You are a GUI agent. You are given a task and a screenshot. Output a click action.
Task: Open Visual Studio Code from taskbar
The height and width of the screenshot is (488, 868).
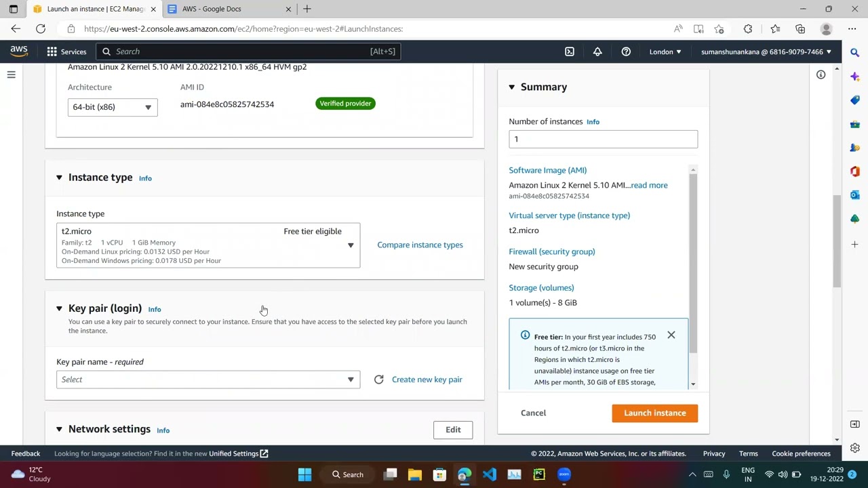tap(489, 474)
